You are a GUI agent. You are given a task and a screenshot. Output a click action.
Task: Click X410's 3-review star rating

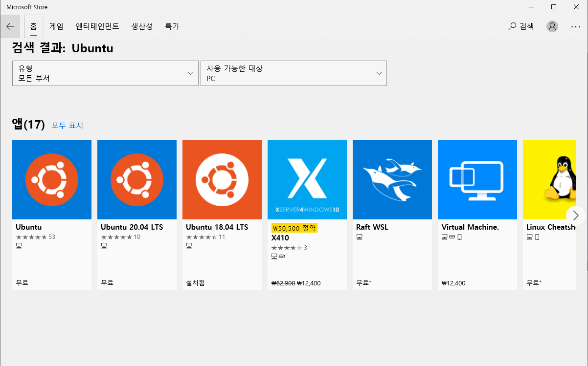(x=289, y=248)
